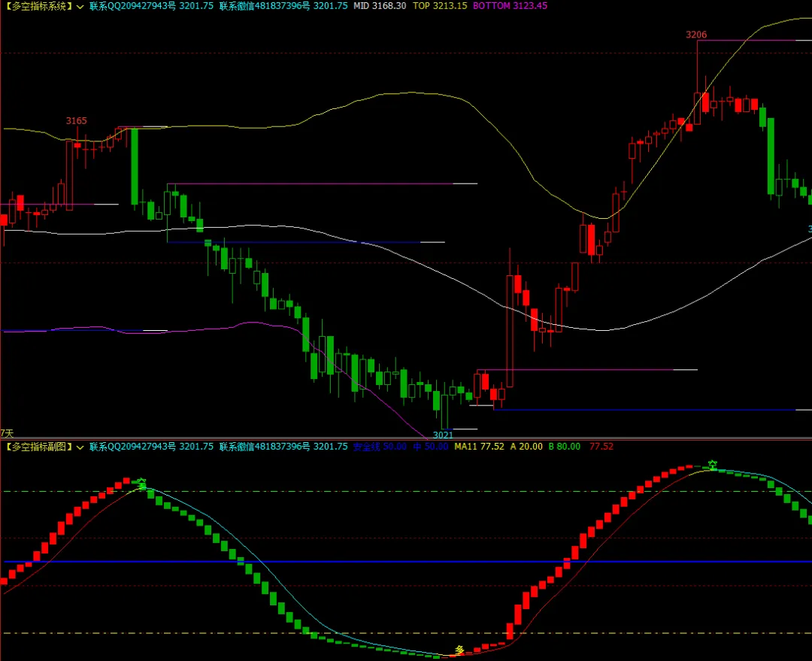Click BOTTOM 3123.45 value in main header
Image resolution: width=812 pixels, height=661 pixels.
click(510, 6)
